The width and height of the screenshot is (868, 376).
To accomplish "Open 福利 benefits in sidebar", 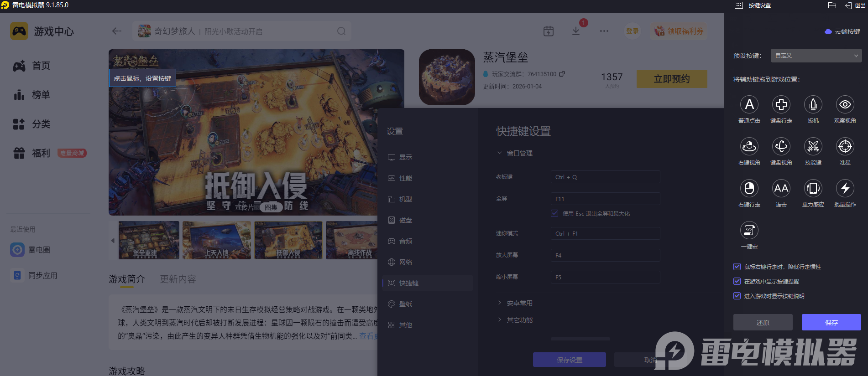I will coord(31,153).
